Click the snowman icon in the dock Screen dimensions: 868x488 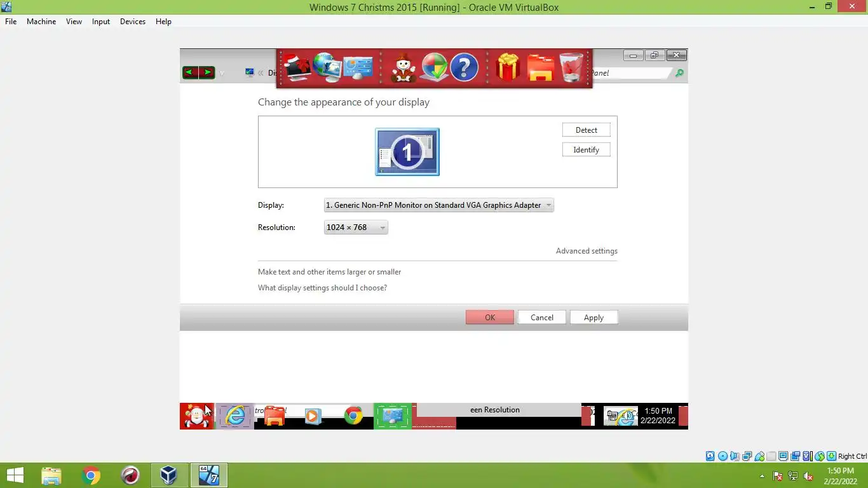tap(404, 68)
